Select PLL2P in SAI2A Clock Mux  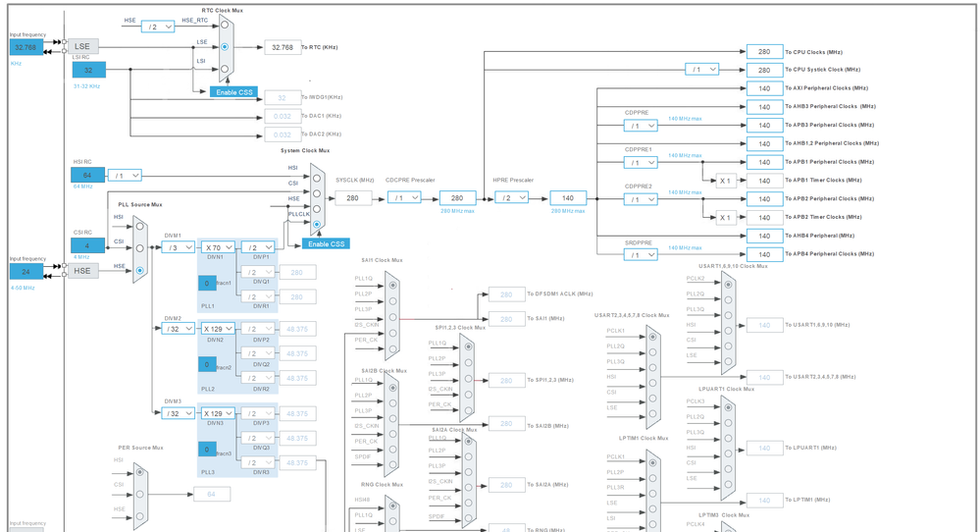pyautogui.click(x=468, y=456)
